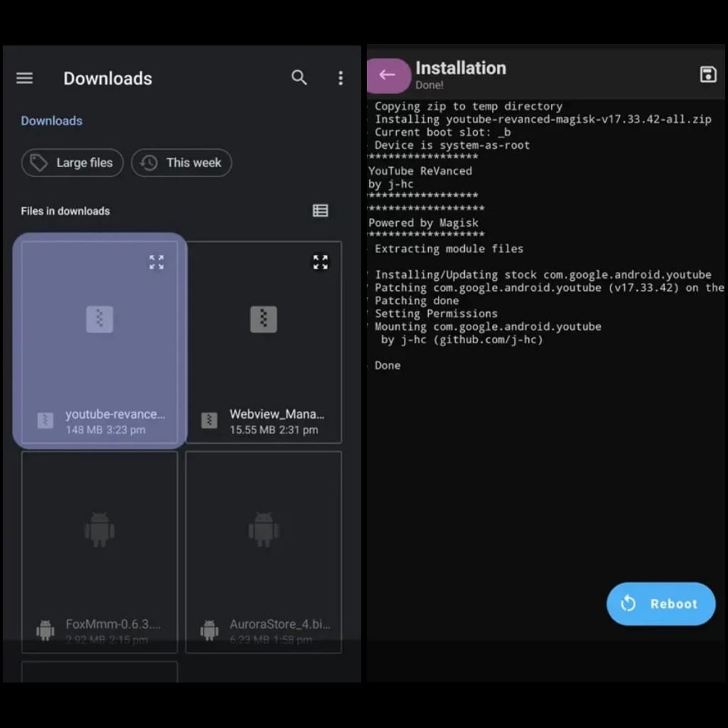Click the large Android icon in FoxMmm tile
Screen dimensions: 728x728
point(100,529)
